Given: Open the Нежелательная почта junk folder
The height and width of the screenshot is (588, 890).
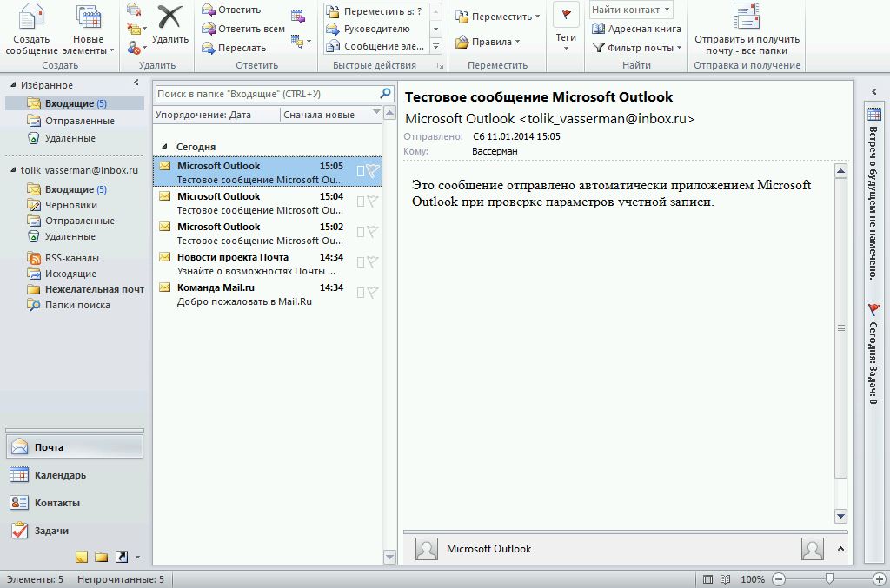Looking at the screenshot, I should tap(86, 289).
